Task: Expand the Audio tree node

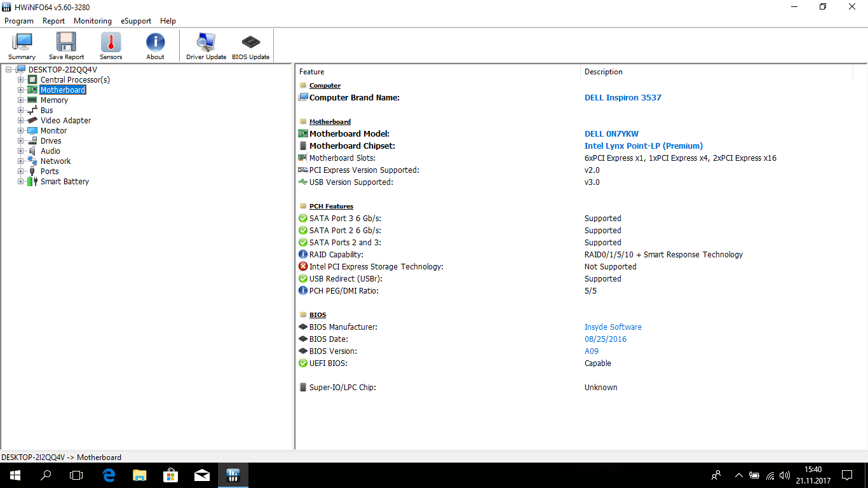Action: click(x=21, y=151)
